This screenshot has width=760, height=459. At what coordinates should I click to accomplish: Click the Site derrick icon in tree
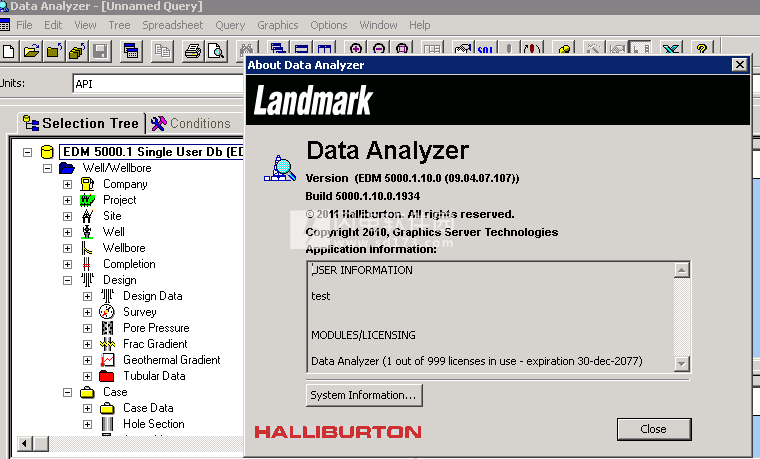tap(87, 216)
